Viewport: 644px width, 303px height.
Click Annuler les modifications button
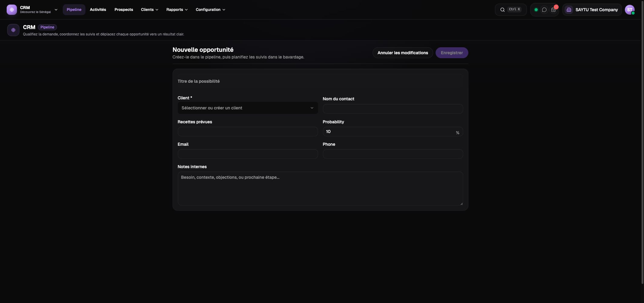[403, 53]
